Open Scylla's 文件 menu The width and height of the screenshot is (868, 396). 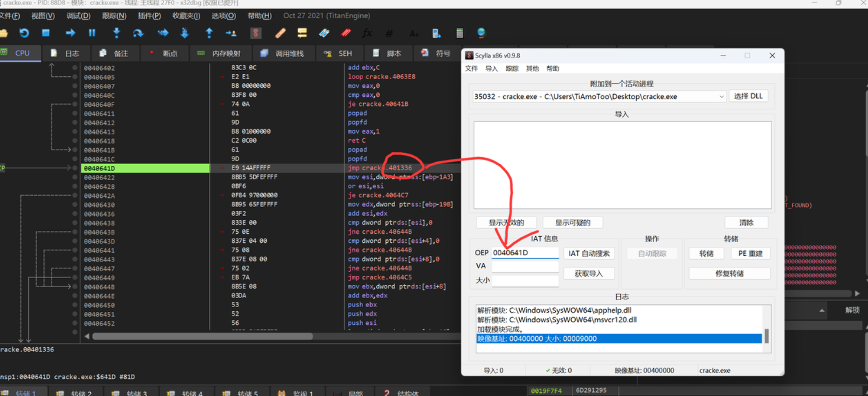coord(471,68)
